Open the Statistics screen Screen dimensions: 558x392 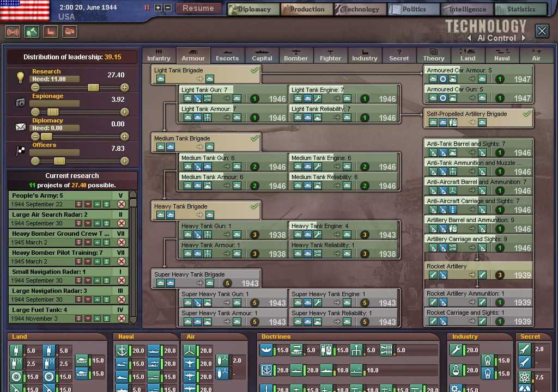(520, 9)
